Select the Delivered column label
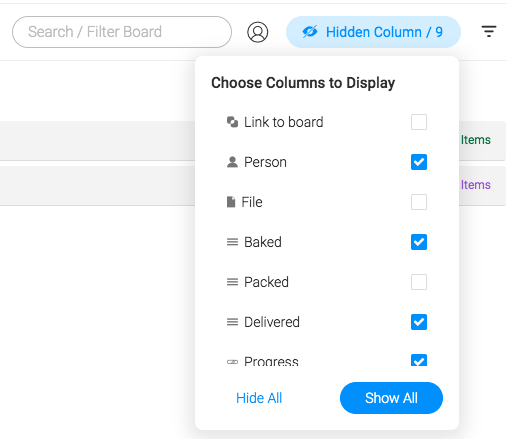Viewport: 507px width, 439px height. point(272,322)
